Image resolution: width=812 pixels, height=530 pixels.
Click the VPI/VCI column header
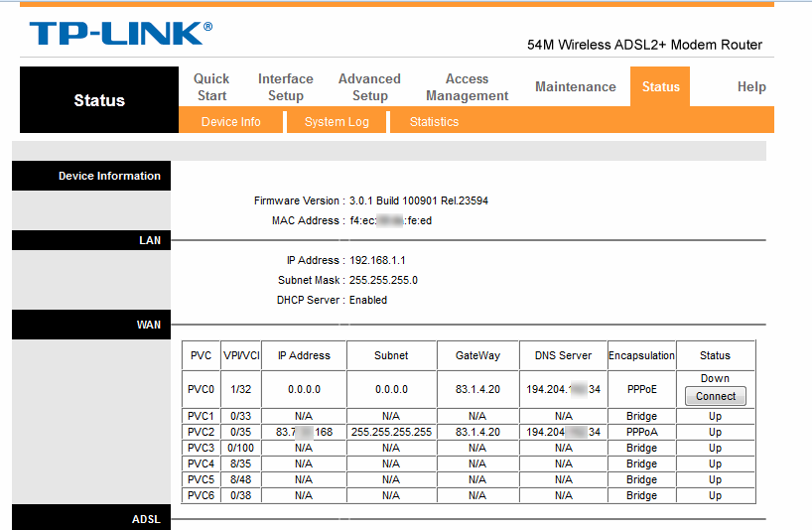pos(241,355)
